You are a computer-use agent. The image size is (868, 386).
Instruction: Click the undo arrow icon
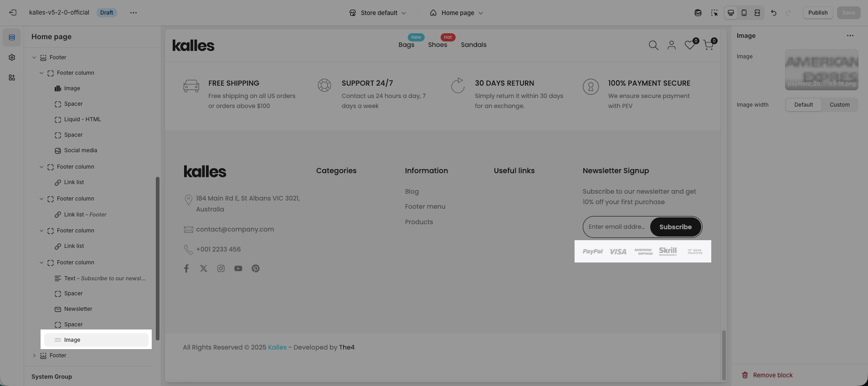[774, 13]
